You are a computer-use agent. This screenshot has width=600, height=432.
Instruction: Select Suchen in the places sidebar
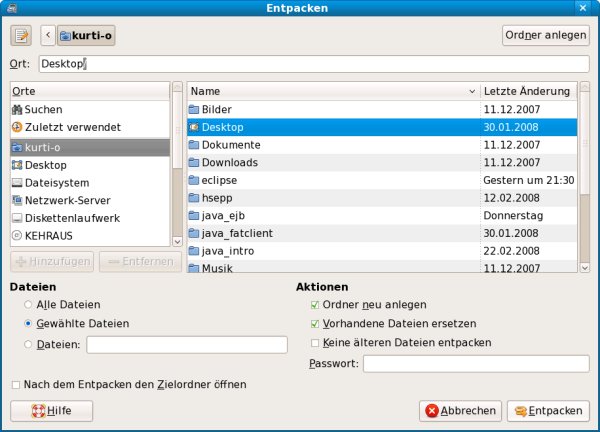pyautogui.click(x=43, y=109)
